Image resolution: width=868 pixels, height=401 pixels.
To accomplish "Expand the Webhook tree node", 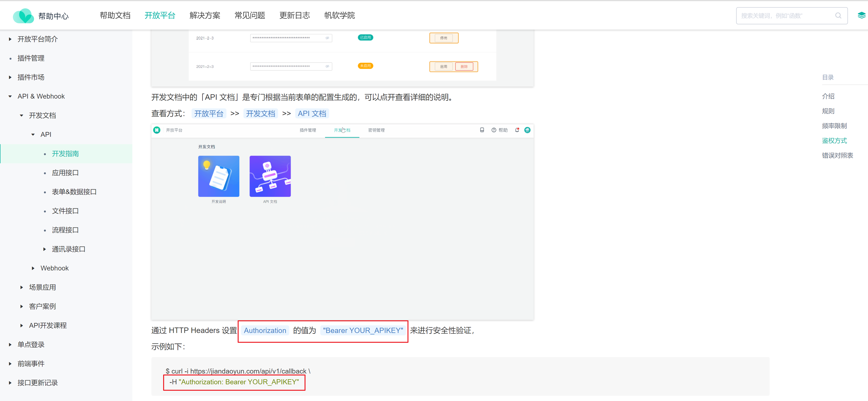I will (33, 268).
